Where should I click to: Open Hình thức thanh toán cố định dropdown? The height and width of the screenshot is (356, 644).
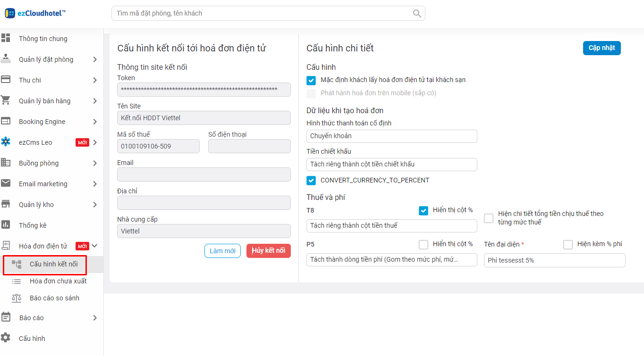(391, 136)
